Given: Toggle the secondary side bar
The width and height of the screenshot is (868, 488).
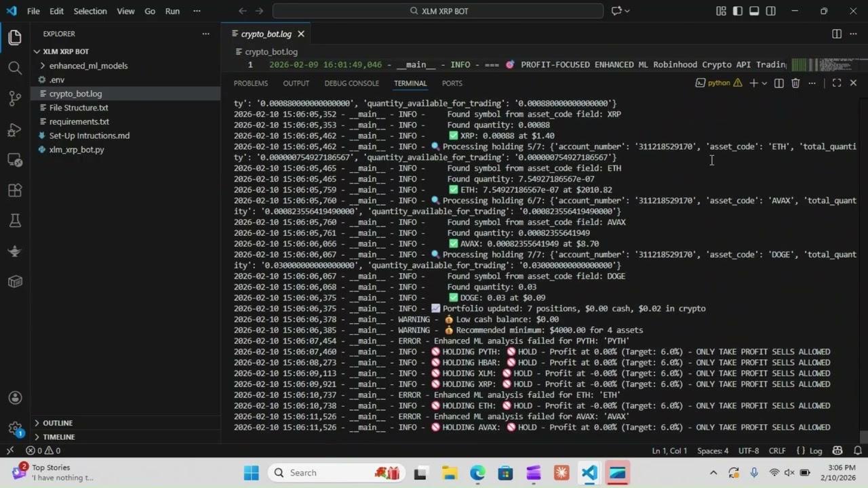Looking at the screenshot, I should [x=771, y=11].
